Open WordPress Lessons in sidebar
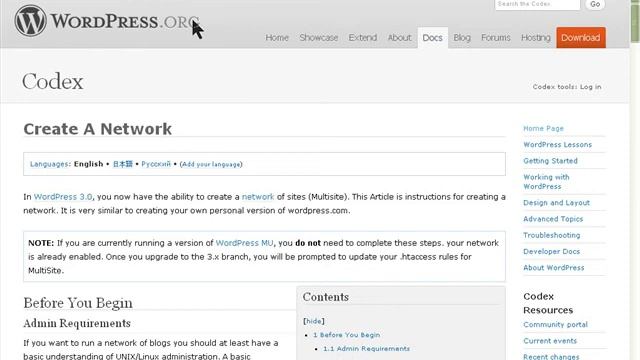This screenshot has height=360, width=640. click(557, 144)
